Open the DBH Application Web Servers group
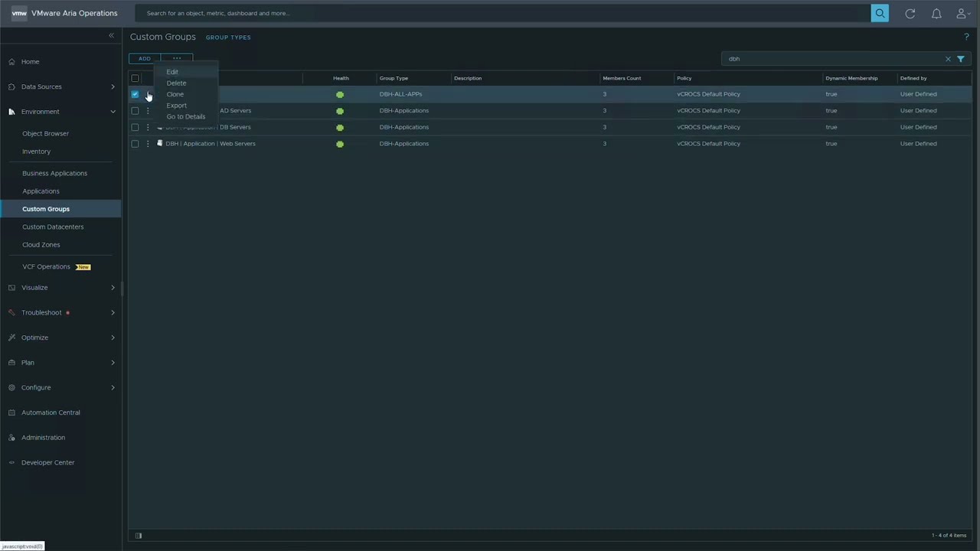The height and width of the screenshot is (551, 980). (x=211, y=144)
